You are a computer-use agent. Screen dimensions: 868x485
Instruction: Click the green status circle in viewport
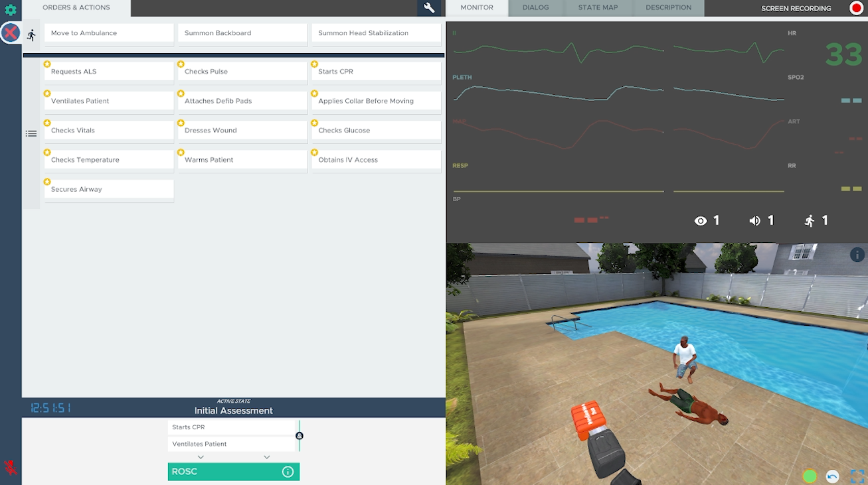pos(810,476)
